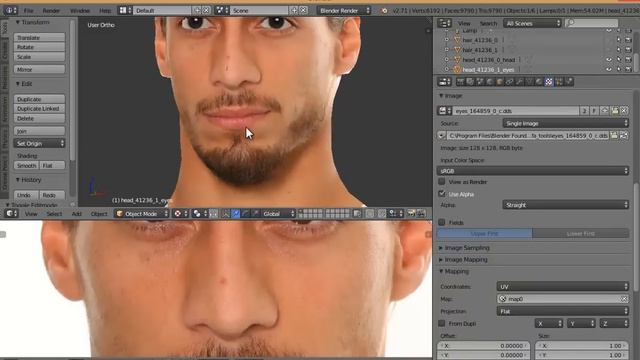640x360 pixels.
Task: Click the Blender logo icon in info header
Action: pyautogui.click(x=384, y=11)
